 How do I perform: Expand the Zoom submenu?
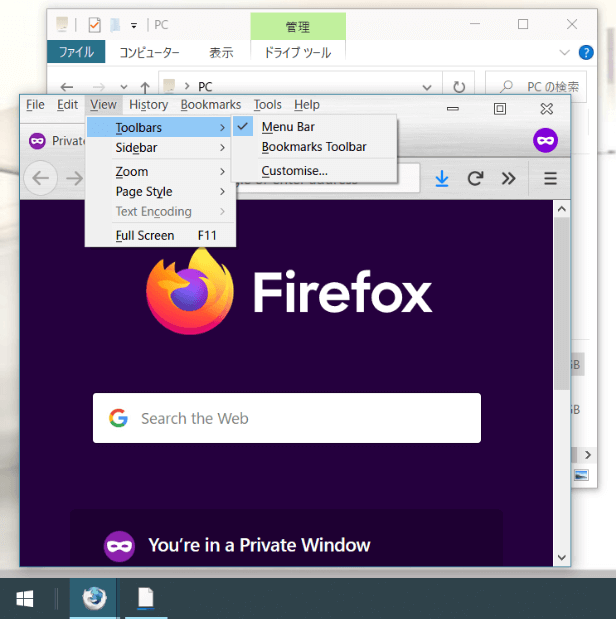pos(160,172)
